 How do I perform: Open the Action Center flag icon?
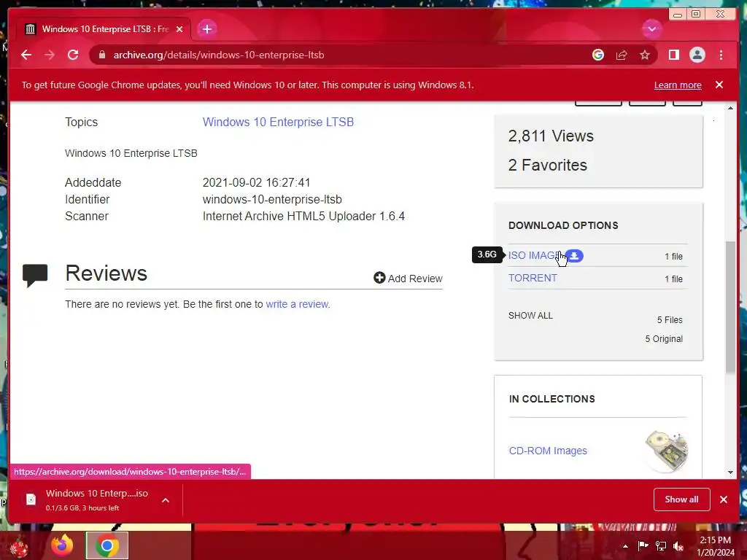point(643,546)
